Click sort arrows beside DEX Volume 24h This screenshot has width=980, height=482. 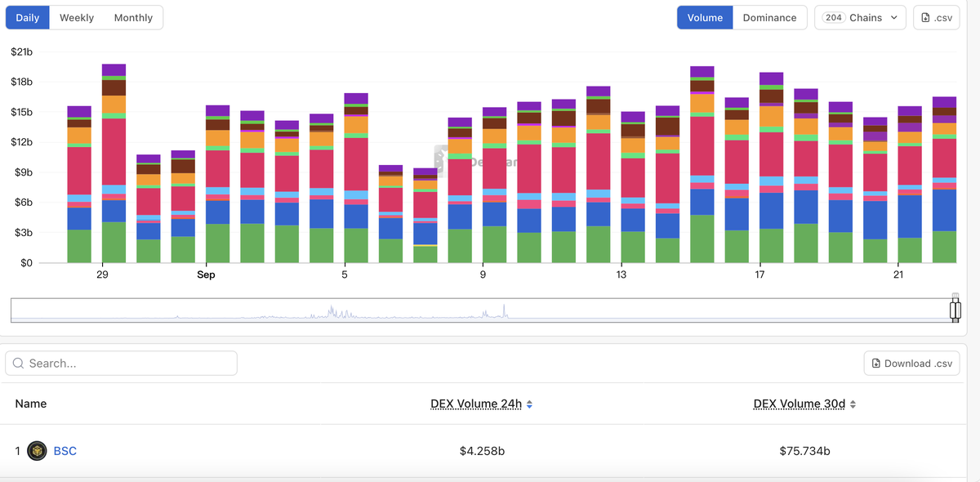(529, 404)
